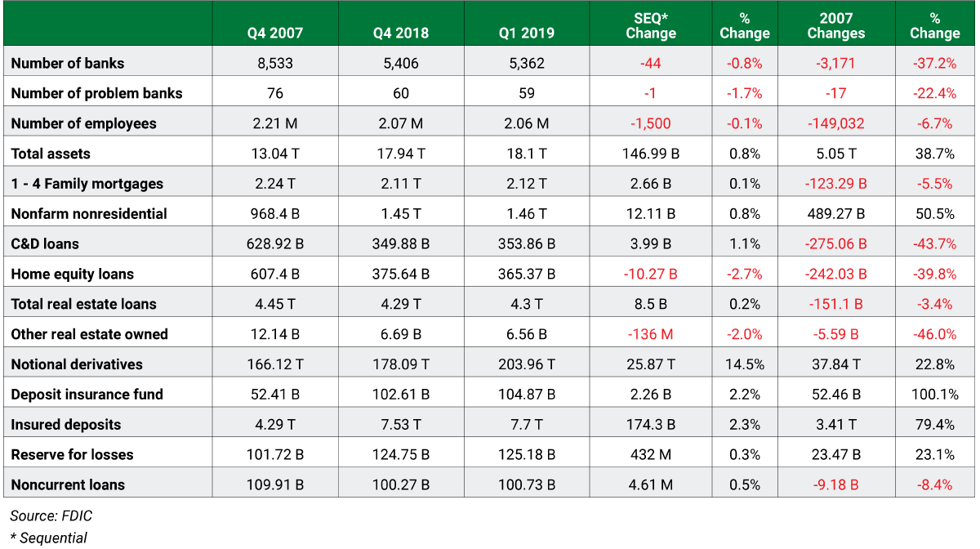
Task: Select the 8,533 banks cell
Action: click(x=275, y=63)
